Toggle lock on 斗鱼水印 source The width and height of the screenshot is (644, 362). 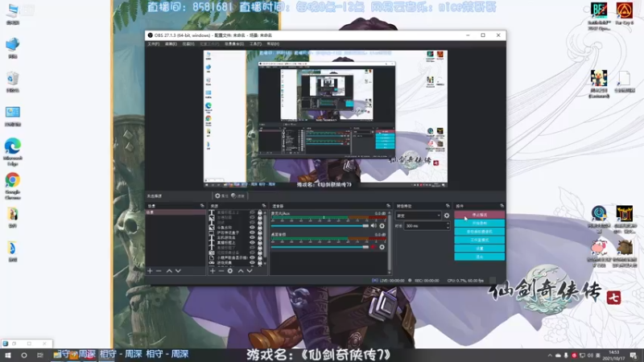[x=259, y=228]
